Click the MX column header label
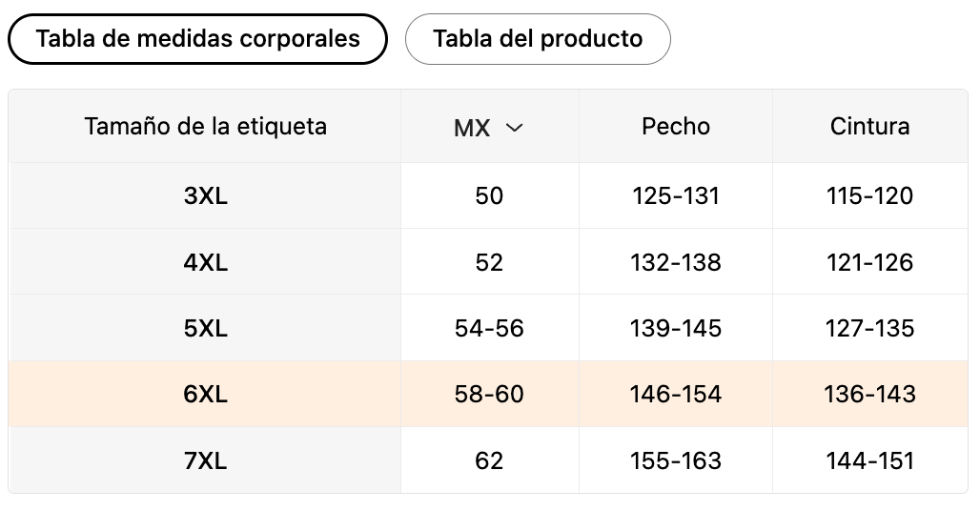The height and width of the screenshot is (511, 980). [472, 128]
